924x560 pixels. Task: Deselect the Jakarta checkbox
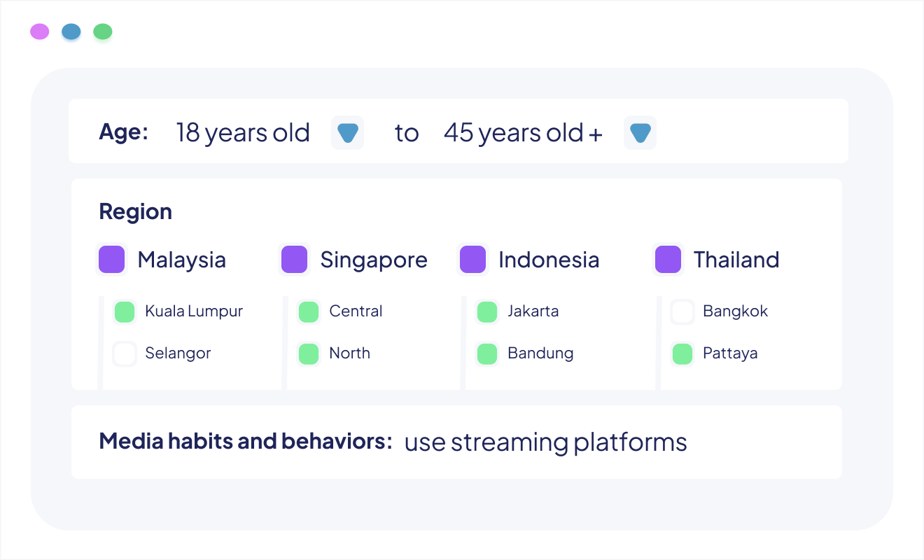coord(487,311)
